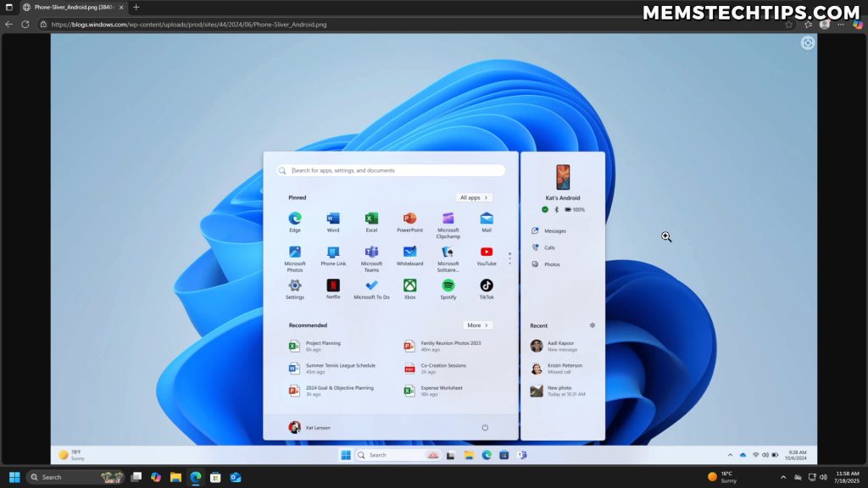868x488 pixels.
Task: Click the Start menu search box
Action: (x=390, y=170)
